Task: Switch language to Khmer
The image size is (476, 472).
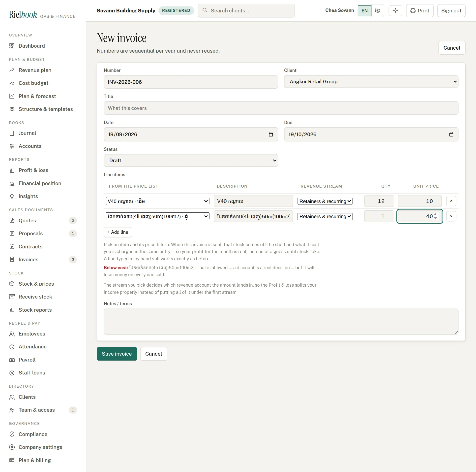Action: [378, 11]
